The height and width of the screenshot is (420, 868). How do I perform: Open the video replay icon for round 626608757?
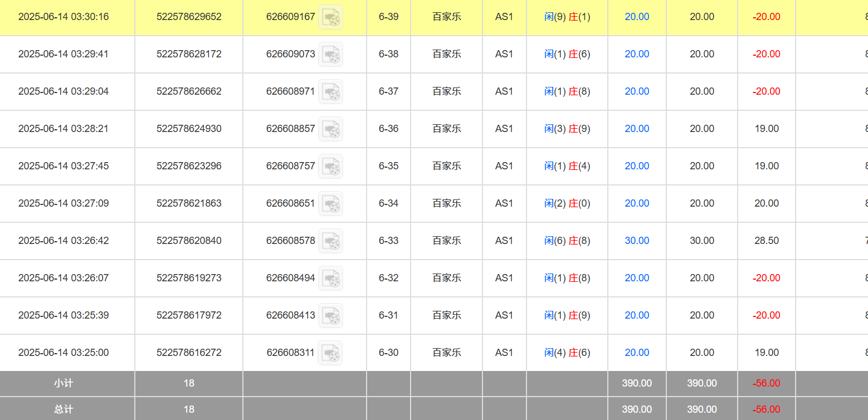pyautogui.click(x=331, y=166)
